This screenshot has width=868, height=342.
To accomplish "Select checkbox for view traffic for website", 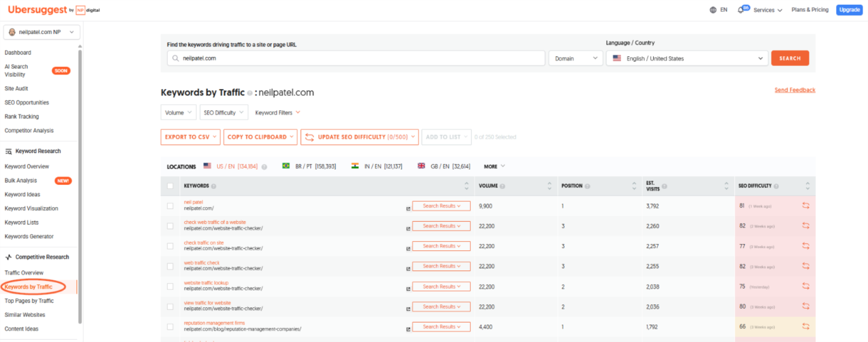I will (170, 307).
